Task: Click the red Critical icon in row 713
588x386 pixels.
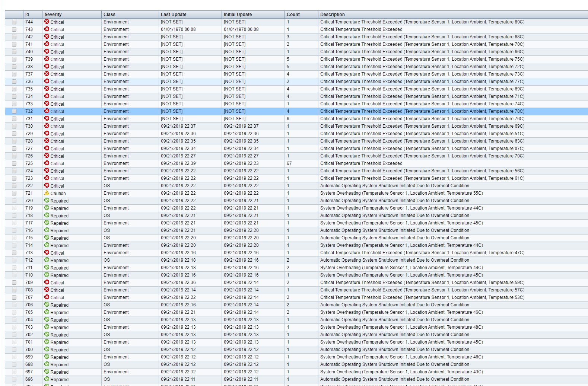Action: pos(47,253)
